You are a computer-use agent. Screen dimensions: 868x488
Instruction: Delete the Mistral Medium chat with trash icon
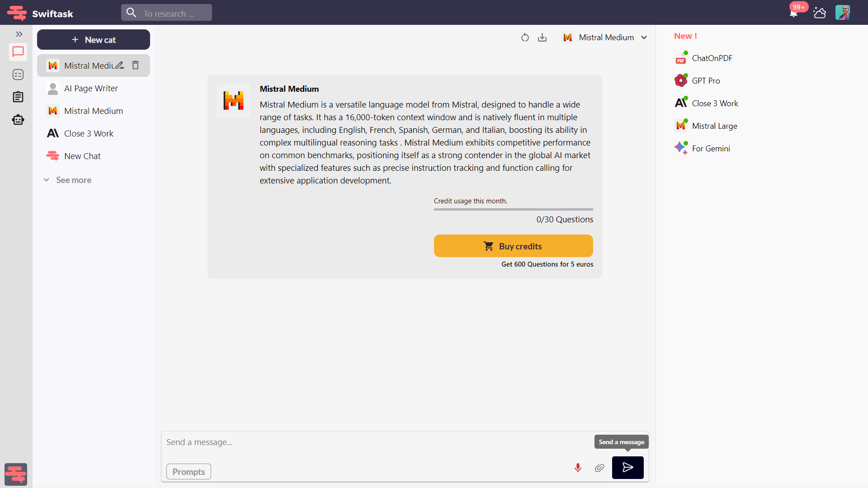135,65
